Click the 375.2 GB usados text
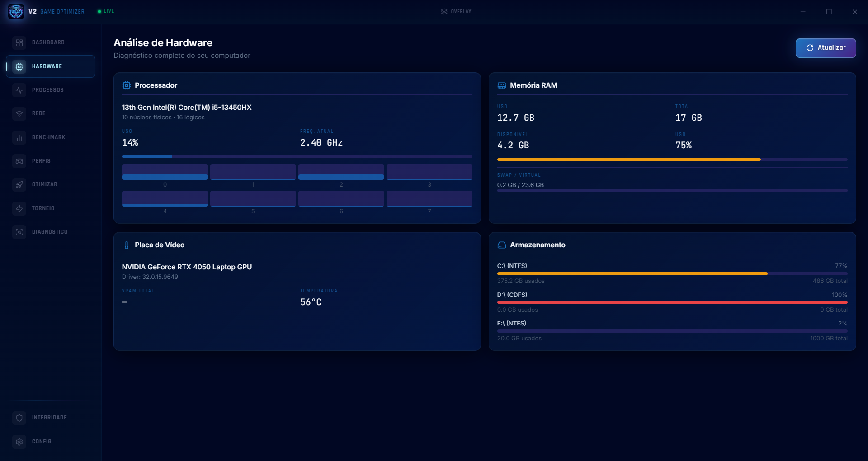 click(x=521, y=281)
